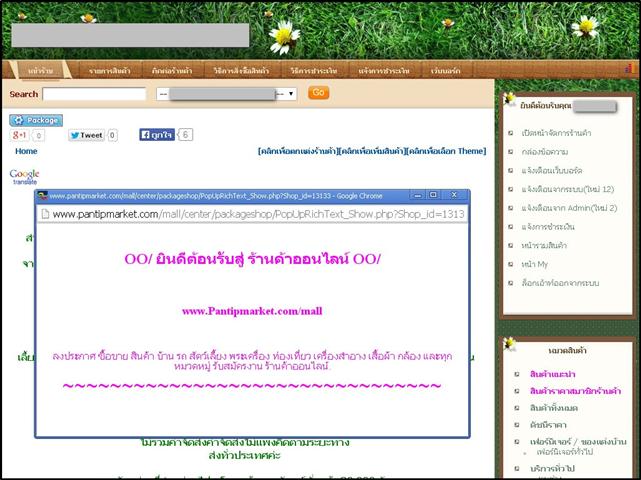Click the popup window address bar
The image size is (641, 480).
click(x=252, y=214)
